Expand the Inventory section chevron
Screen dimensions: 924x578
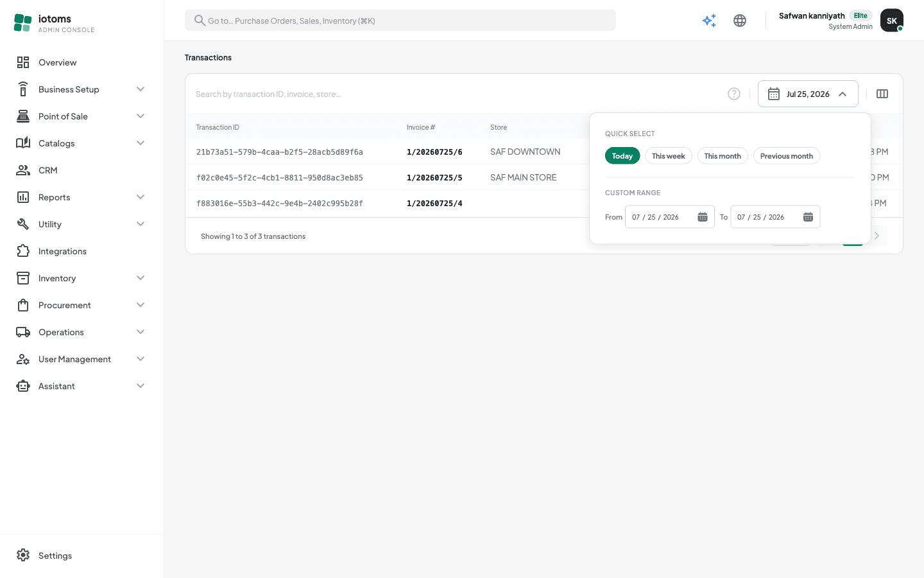pyautogui.click(x=141, y=278)
